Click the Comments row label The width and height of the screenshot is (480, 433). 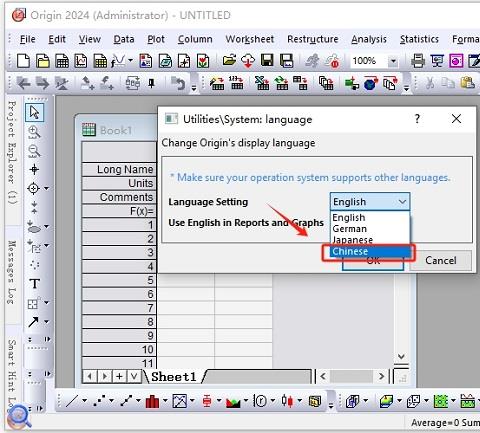(x=119, y=197)
